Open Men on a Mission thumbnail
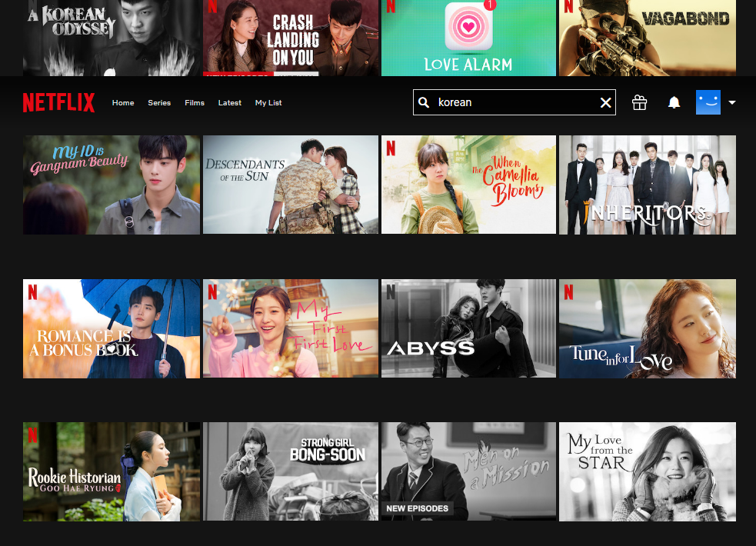 (468, 471)
